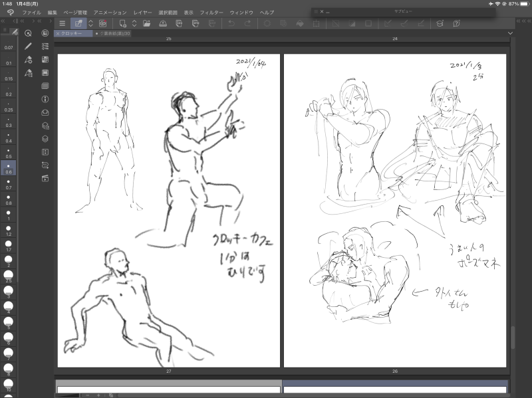Image resolution: width=532 pixels, height=398 pixels.
Task: Click the save icon in command bar
Action: [163, 23]
